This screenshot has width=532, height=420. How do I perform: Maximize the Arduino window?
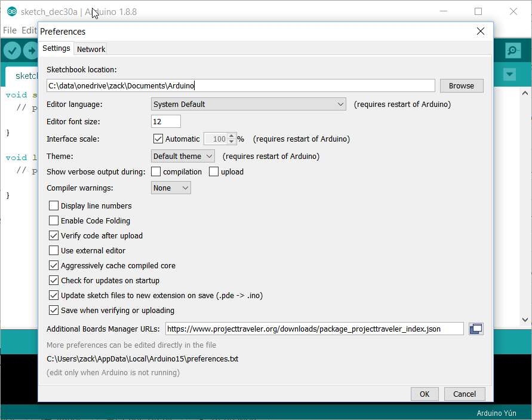pos(478,11)
